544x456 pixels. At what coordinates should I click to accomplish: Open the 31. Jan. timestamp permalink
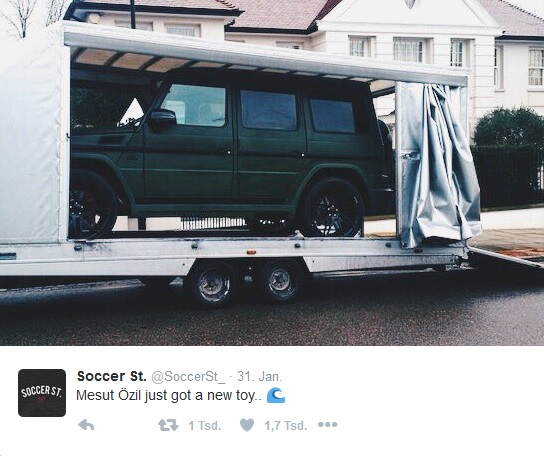coord(260,377)
